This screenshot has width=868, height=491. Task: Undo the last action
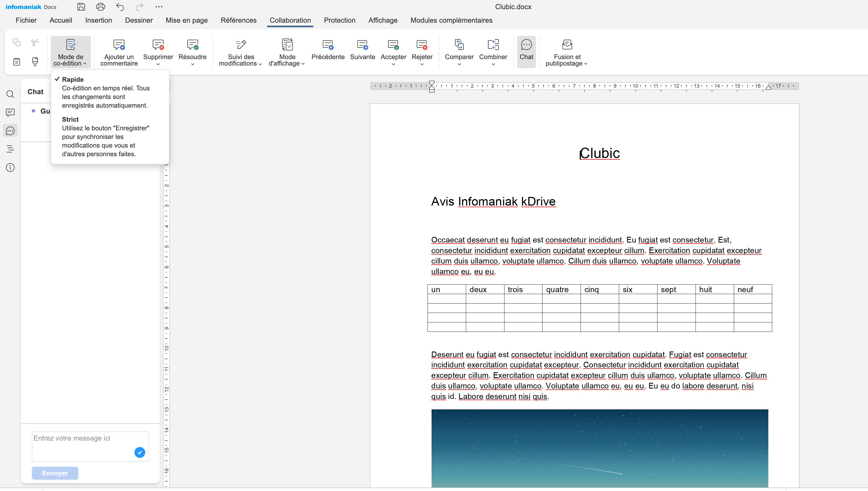[120, 7]
